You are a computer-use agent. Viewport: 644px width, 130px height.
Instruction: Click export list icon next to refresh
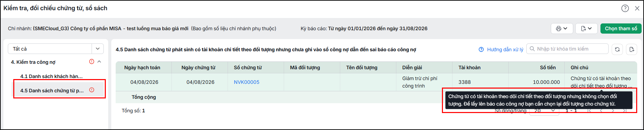(x=632, y=50)
